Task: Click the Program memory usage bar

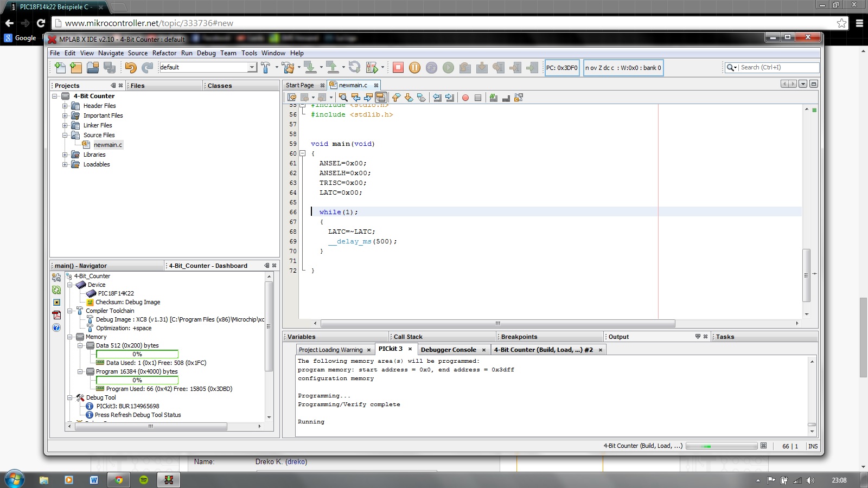Action: point(137,380)
